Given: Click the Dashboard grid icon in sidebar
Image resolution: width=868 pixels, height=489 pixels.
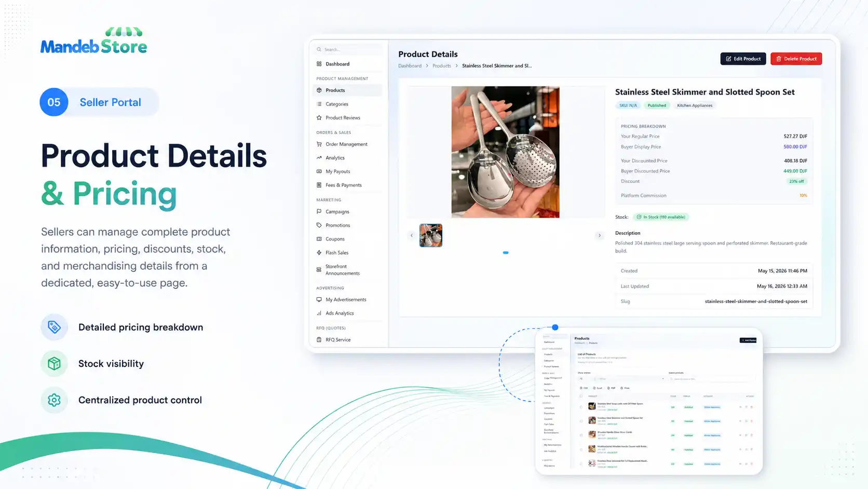Looking at the screenshot, I should [319, 64].
